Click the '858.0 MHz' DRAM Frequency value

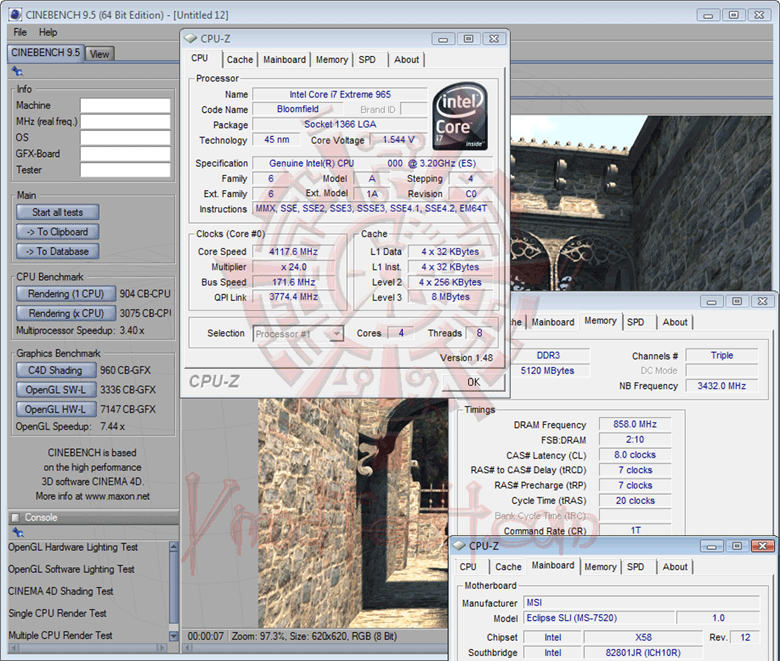click(635, 424)
